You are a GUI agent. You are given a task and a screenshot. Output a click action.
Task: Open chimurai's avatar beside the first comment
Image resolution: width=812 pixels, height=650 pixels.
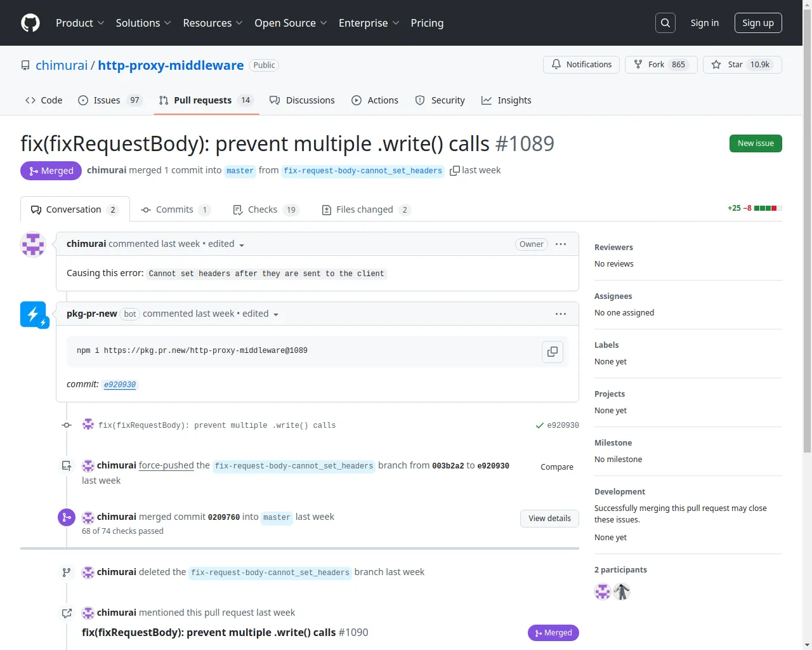[x=33, y=244]
